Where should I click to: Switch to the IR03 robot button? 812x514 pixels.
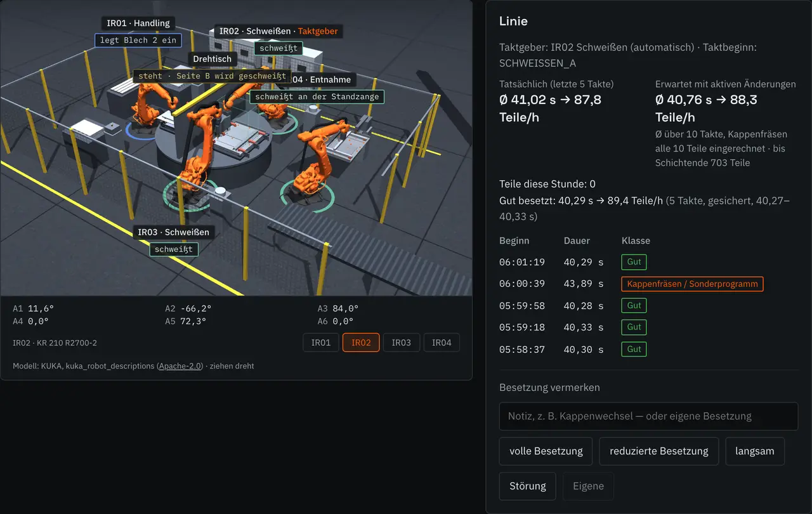click(x=402, y=343)
